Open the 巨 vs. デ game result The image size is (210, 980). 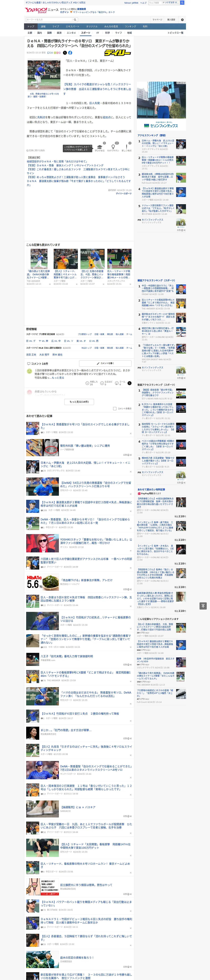31,341
